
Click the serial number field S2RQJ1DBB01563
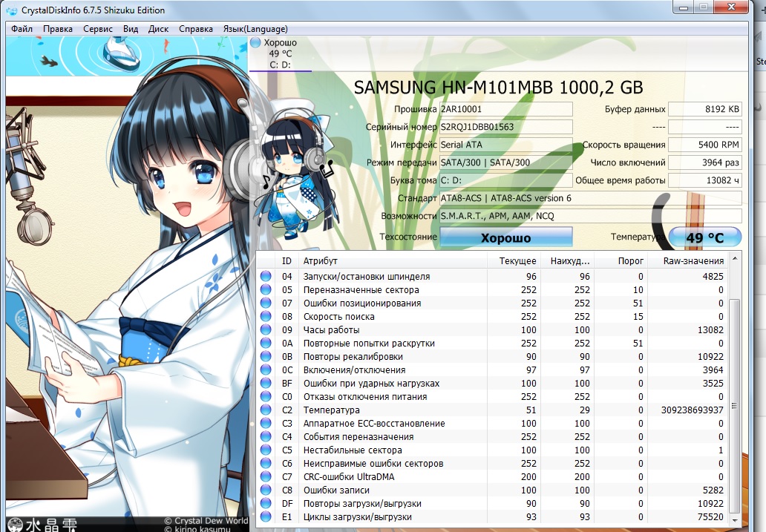tap(505, 127)
